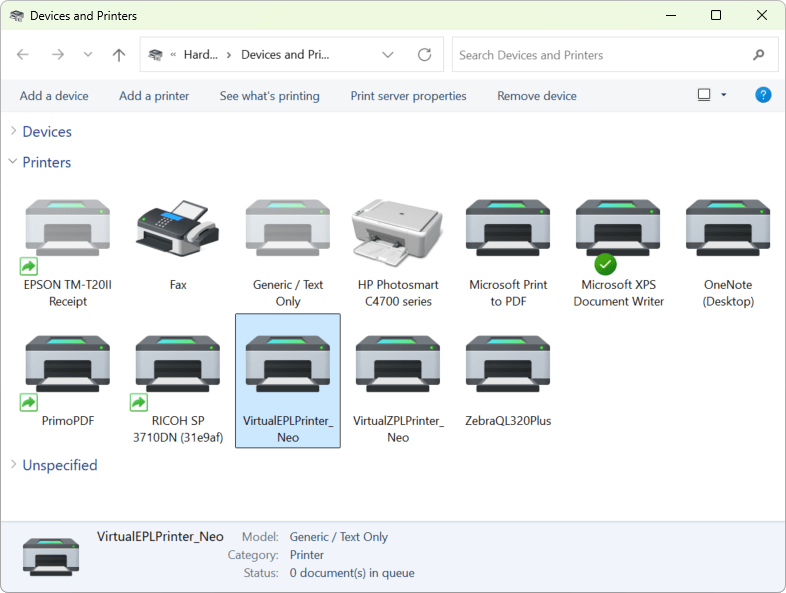The width and height of the screenshot is (786, 593).
Task: Expand the Unspecified group
Action: tap(14, 464)
